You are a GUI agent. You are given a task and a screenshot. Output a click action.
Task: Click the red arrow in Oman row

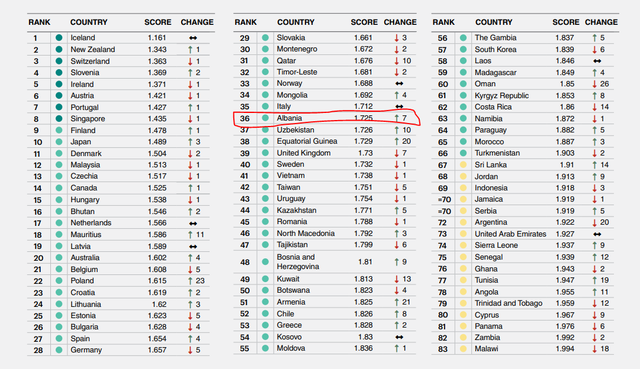pos(594,84)
